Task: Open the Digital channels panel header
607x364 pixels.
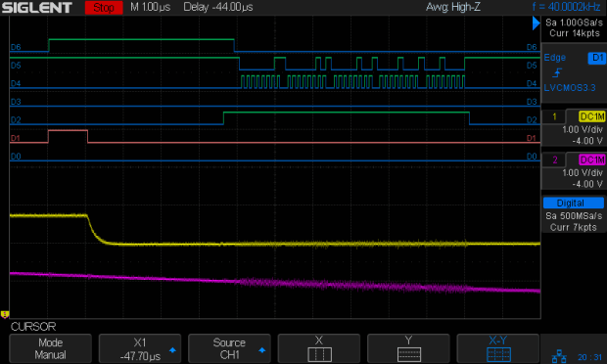Action: tap(574, 204)
